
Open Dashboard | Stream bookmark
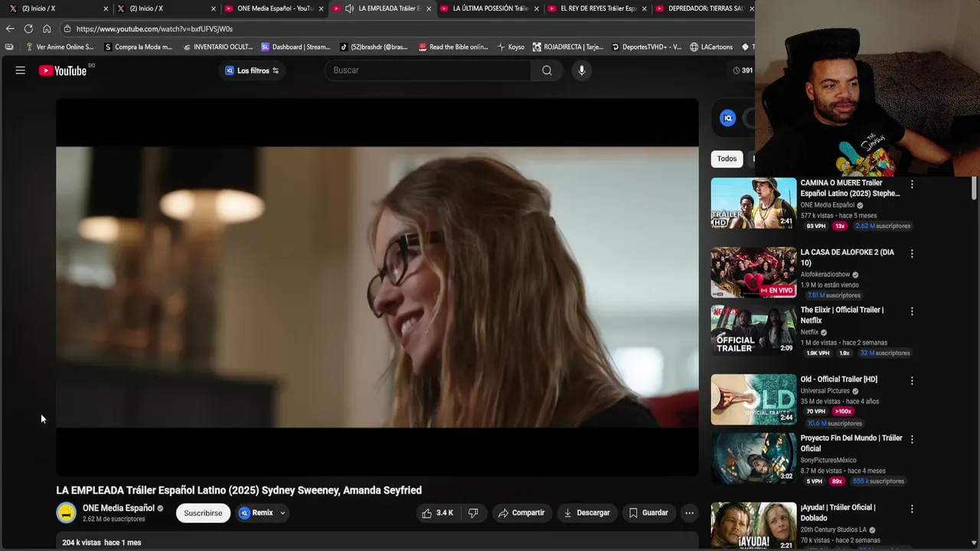coord(296,47)
